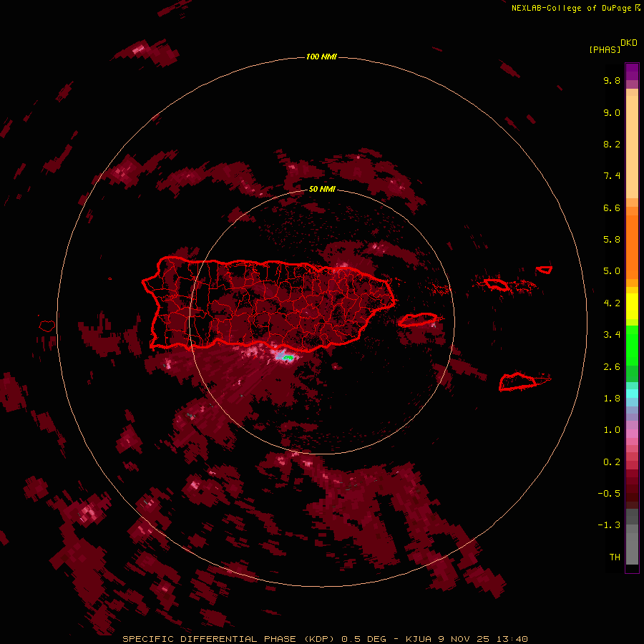Screen dimensions: 644x644
Task: Click the green high-KDP core south of Puerto Rico
Action: click(289, 358)
